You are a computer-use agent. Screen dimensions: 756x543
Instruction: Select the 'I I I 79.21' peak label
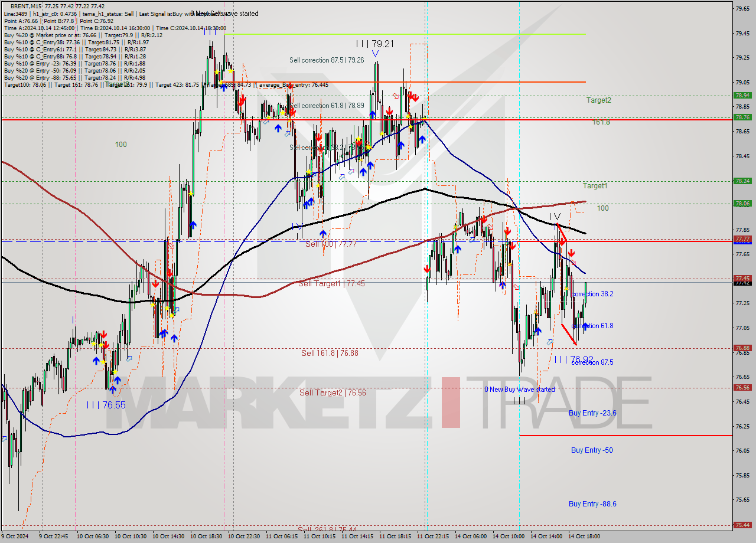tap(375, 44)
